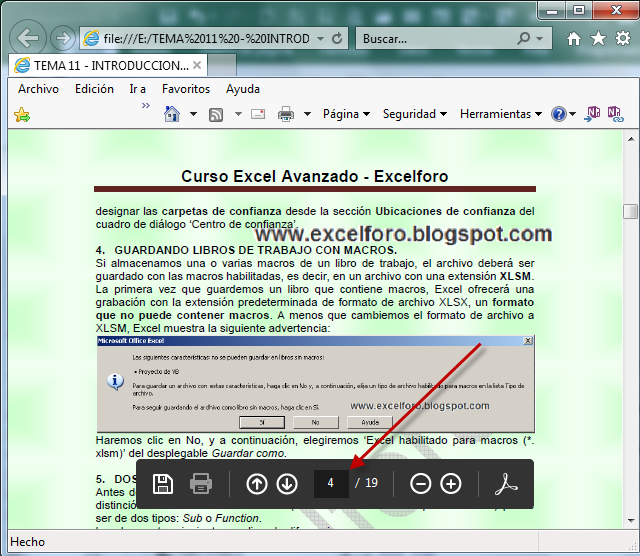The height and width of the screenshot is (556, 640).
Task: Open the Seguridad dropdown menu
Action: click(x=414, y=114)
